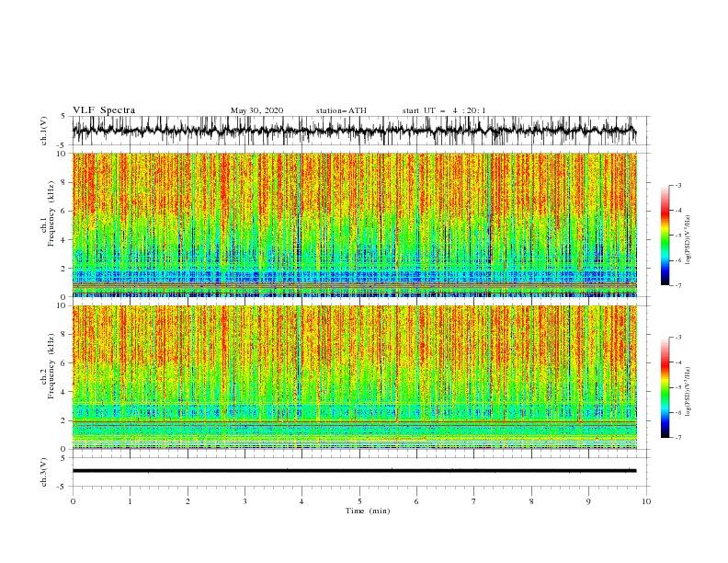This screenshot has height=563, width=728.
Task: Click the log(PSD) label beside ch.1 colorbar
Action: (x=688, y=240)
